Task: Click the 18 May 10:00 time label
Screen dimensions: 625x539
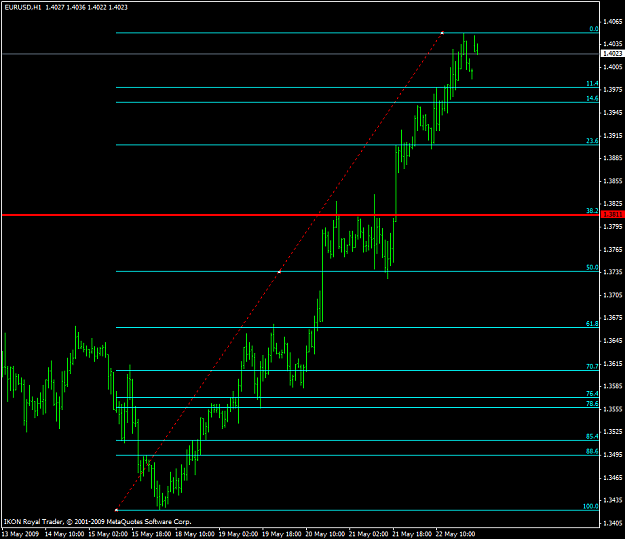Action: [x=195, y=534]
